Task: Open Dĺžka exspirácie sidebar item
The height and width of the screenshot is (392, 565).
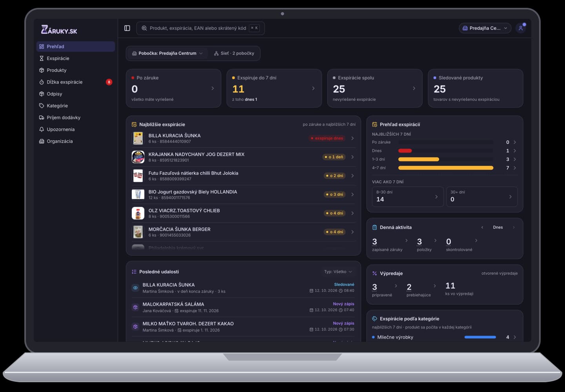Action: point(76,82)
